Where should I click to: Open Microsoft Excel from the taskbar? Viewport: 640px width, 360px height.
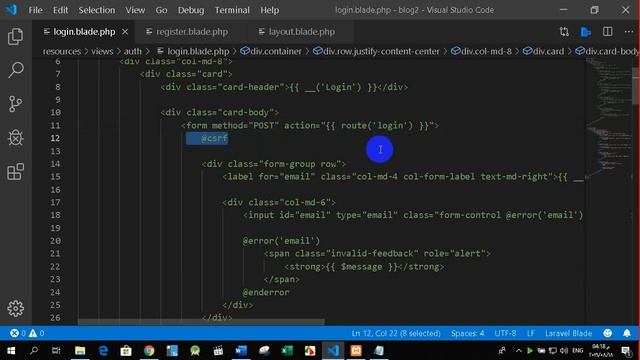pos(287,351)
